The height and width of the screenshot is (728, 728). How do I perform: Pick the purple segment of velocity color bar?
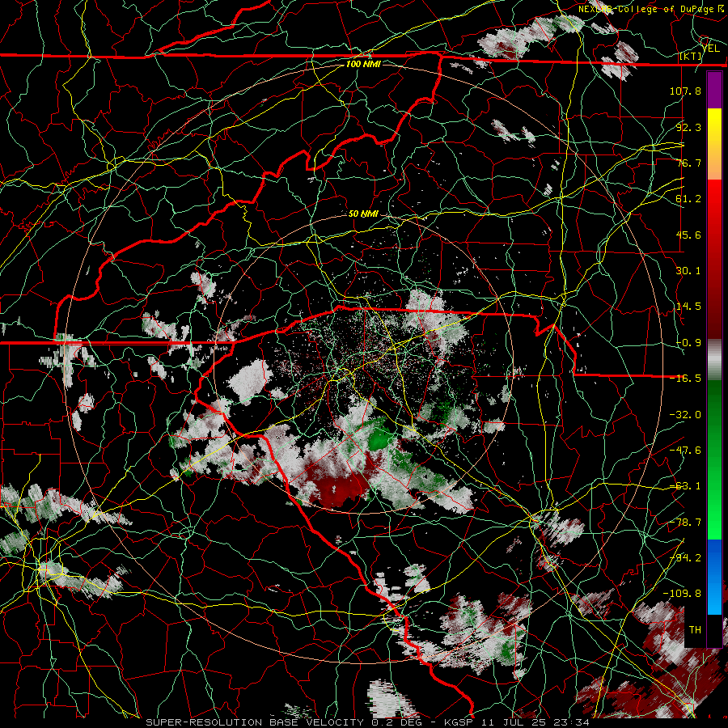(x=714, y=91)
